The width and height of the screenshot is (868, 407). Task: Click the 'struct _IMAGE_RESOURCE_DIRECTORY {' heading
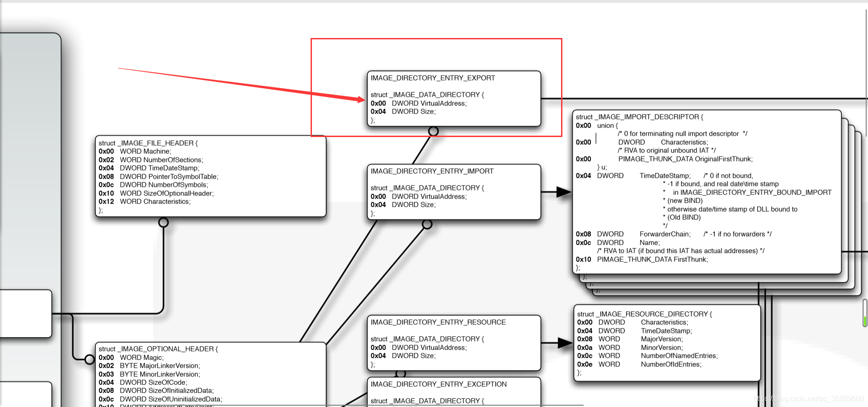click(644, 314)
